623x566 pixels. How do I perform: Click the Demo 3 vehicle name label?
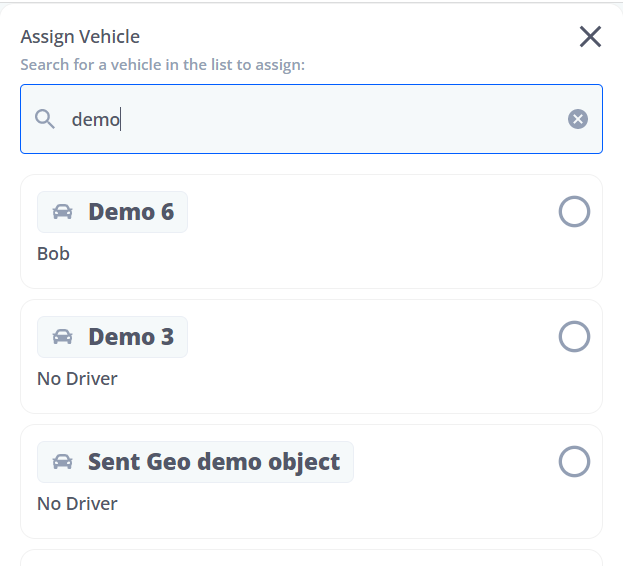click(x=131, y=337)
